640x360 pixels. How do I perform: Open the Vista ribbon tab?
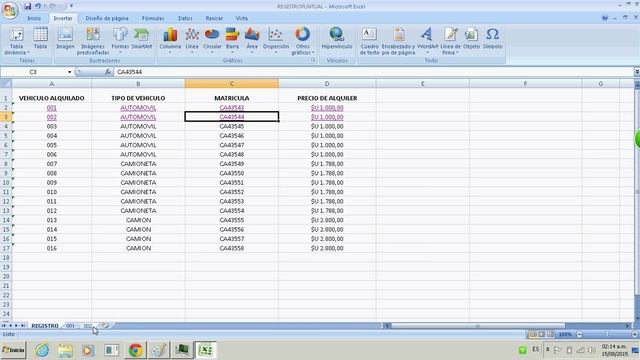coord(242,18)
